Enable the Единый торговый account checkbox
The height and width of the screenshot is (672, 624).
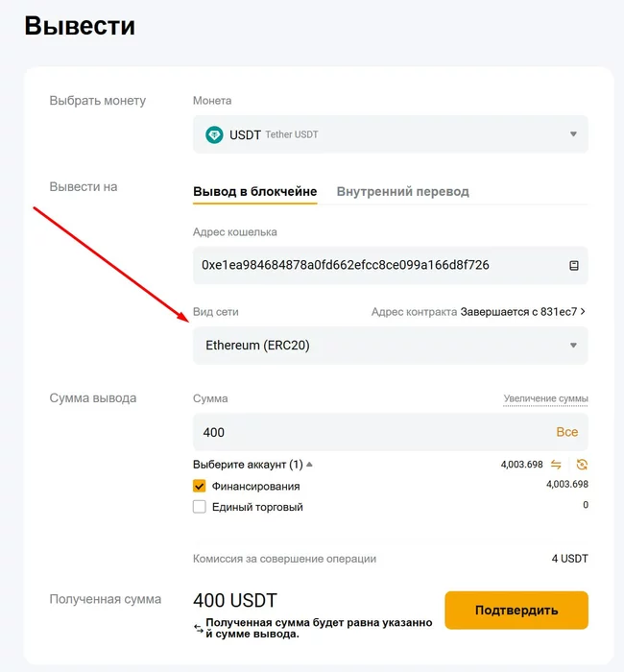(200, 507)
